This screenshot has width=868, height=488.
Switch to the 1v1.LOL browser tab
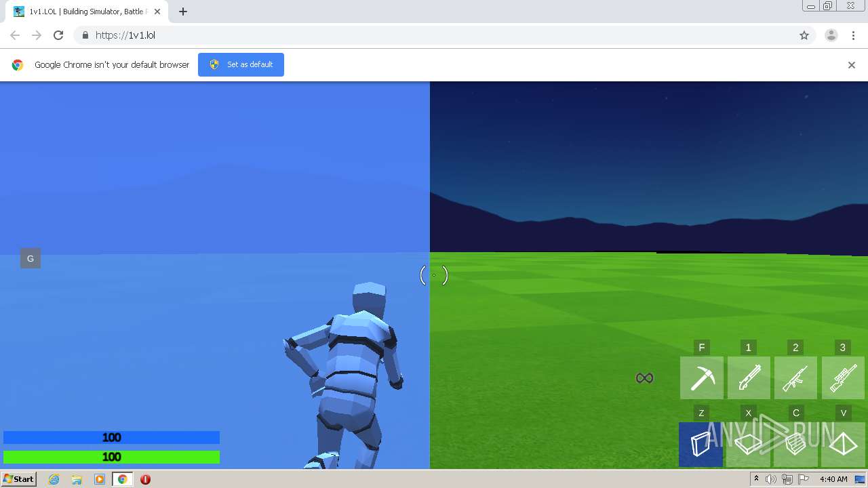(x=85, y=12)
